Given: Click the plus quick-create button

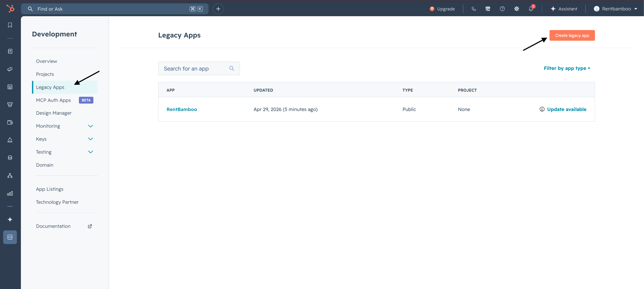Looking at the screenshot, I should 218,9.
